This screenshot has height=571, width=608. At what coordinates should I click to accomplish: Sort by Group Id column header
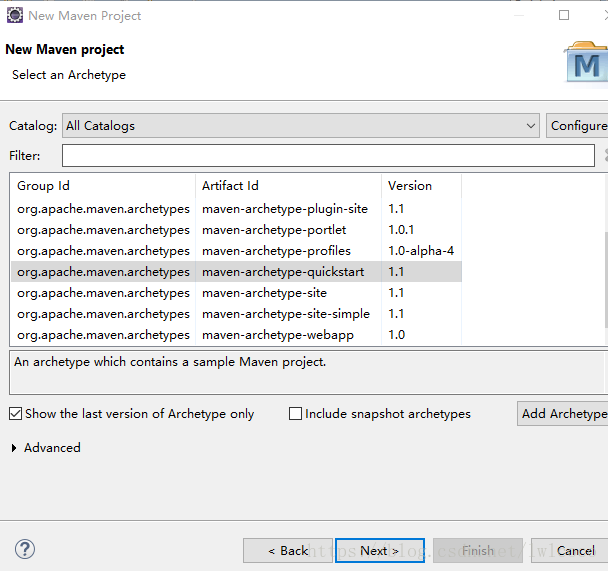(103, 186)
